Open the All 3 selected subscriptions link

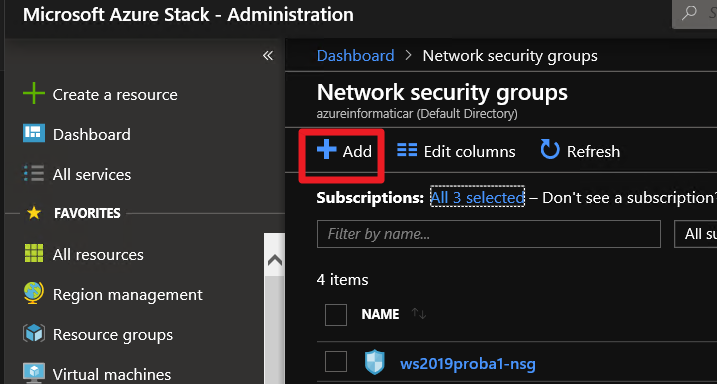(477, 197)
